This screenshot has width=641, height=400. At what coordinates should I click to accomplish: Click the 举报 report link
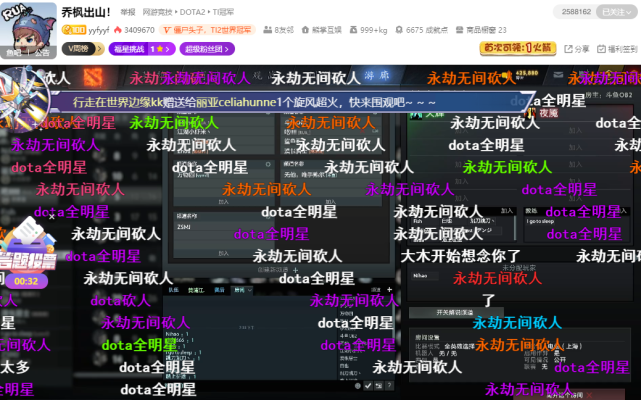coord(128,12)
